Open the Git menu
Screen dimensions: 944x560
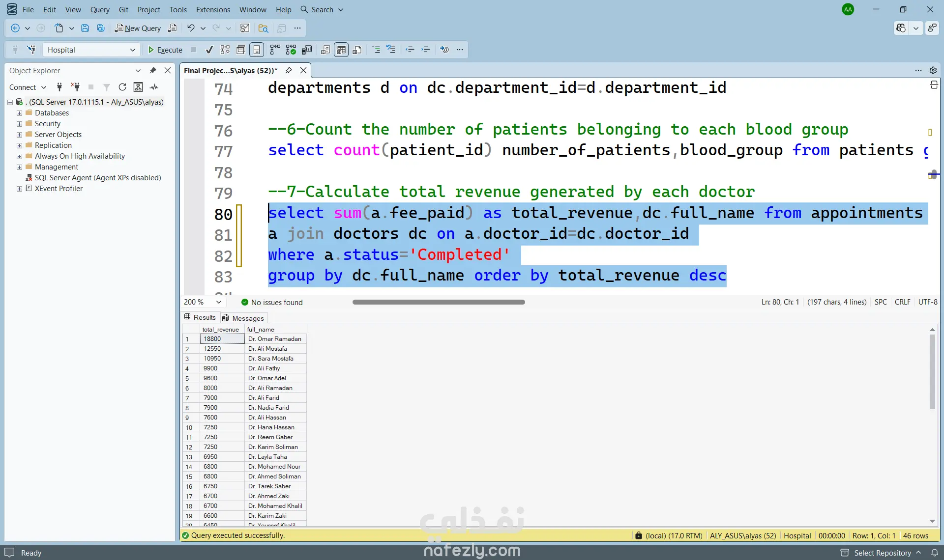123,9
